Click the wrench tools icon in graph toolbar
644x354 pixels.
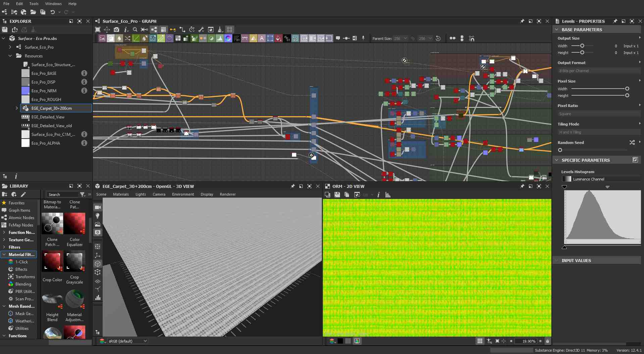coord(201,30)
